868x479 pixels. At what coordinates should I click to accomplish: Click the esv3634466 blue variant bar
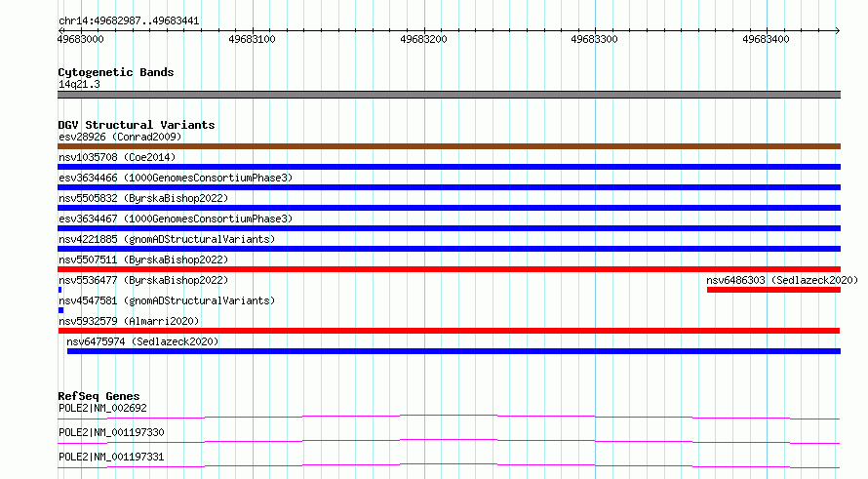click(449, 187)
